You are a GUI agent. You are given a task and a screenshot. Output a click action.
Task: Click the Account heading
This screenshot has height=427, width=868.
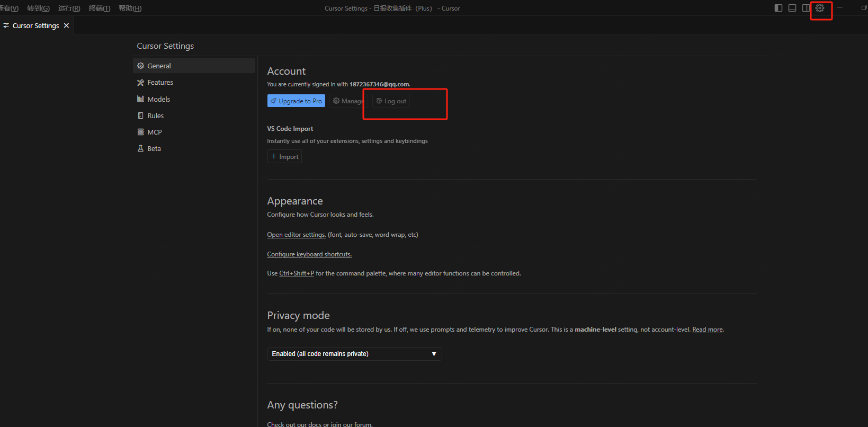[287, 71]
